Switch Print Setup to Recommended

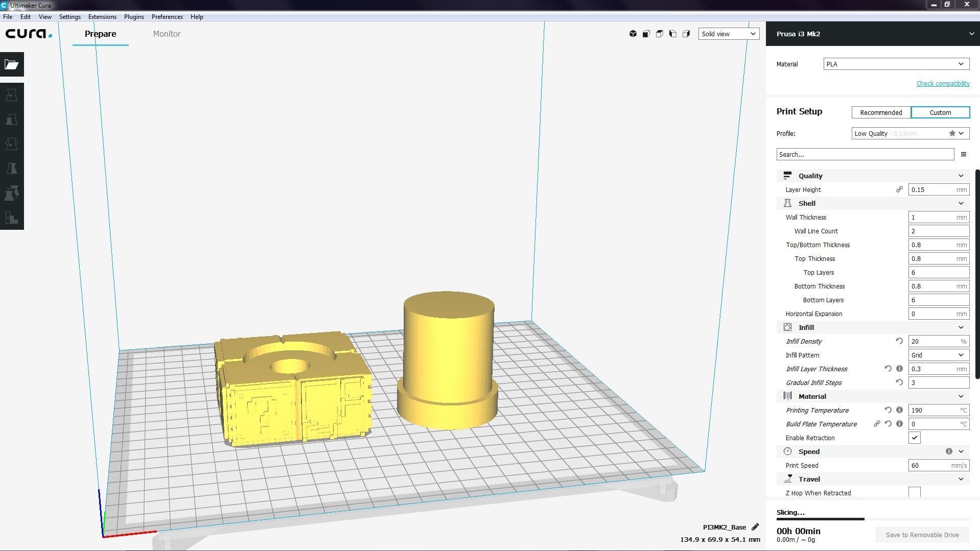[881, 112]
